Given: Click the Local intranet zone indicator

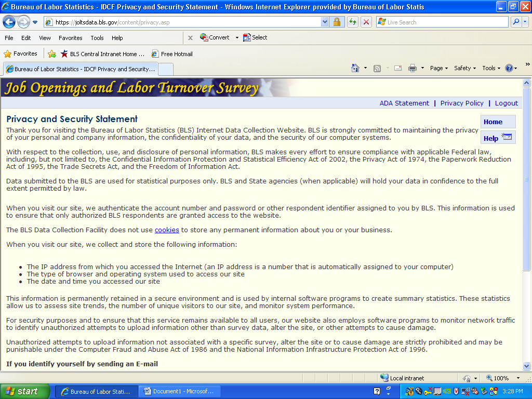Looking at the screenshot, I should (403, 378).
